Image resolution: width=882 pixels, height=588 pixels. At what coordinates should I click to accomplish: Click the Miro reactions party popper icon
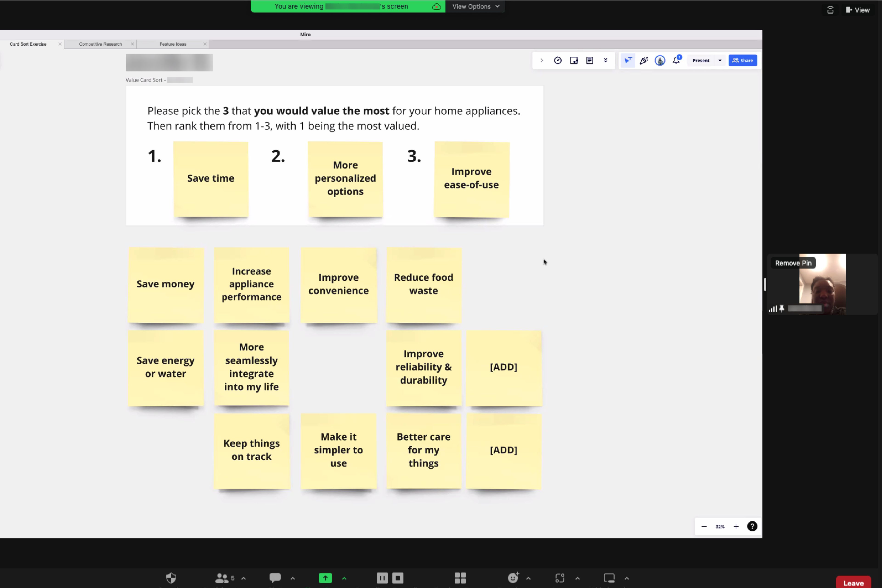pos(644,60)
